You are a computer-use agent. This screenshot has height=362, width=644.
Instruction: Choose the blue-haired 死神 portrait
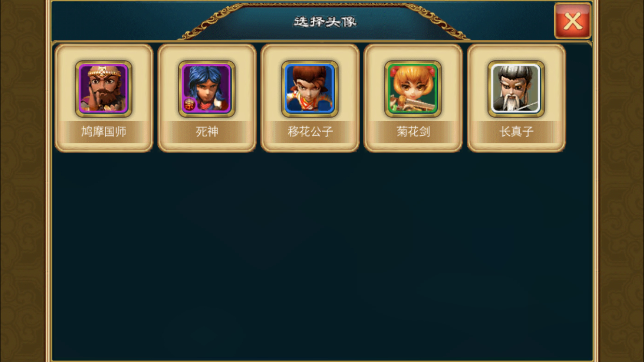[x=207, y=89]
